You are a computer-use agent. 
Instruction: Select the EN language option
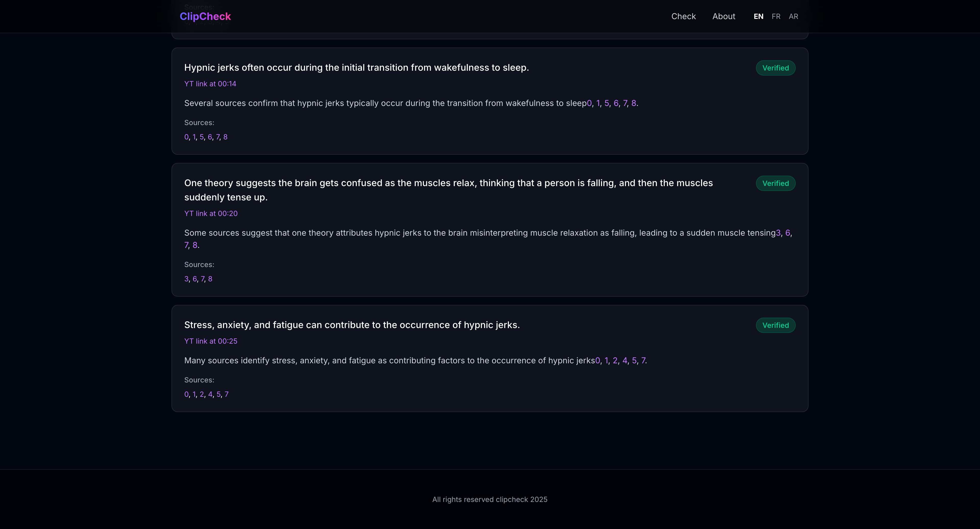pyautogui.click(x=758, y=16)
